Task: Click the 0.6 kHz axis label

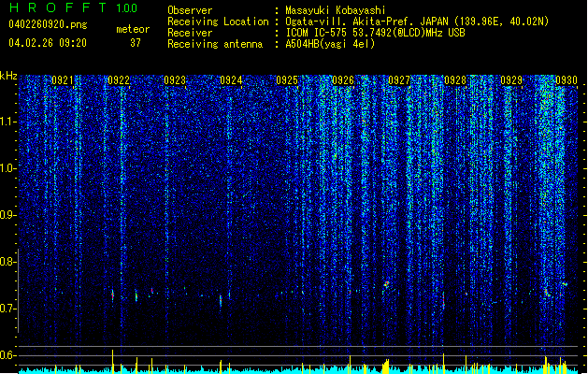Action: (x=8, y=355)
